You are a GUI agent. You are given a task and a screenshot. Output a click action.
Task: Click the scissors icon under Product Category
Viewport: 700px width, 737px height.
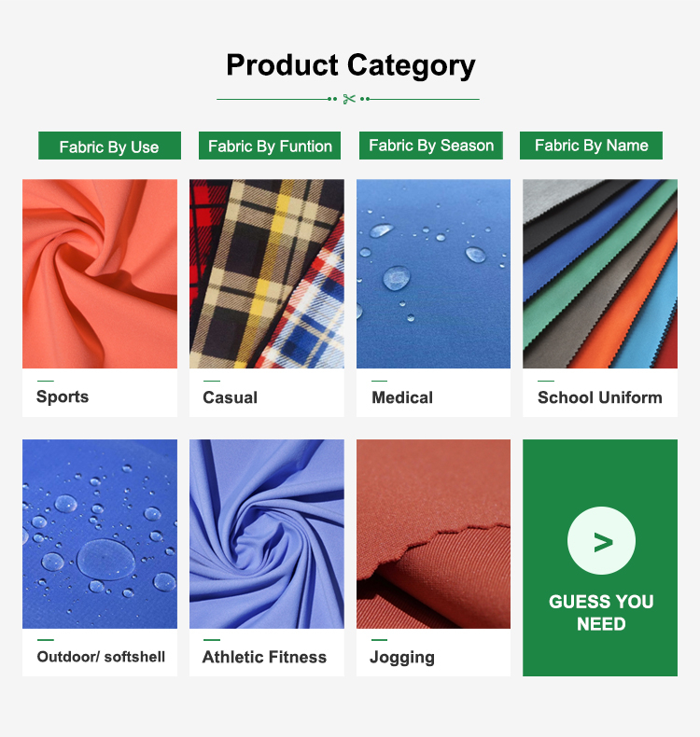coord(349,99)
